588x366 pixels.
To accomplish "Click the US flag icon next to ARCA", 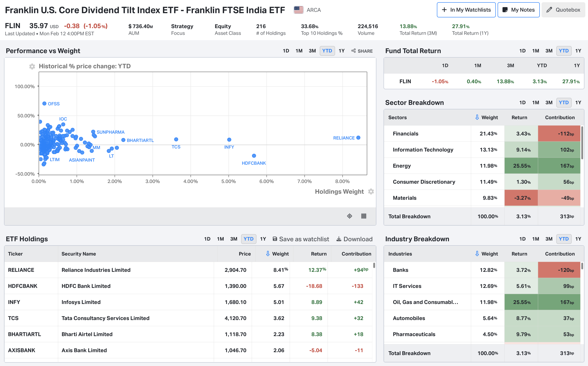I will [x=298, y=10].
